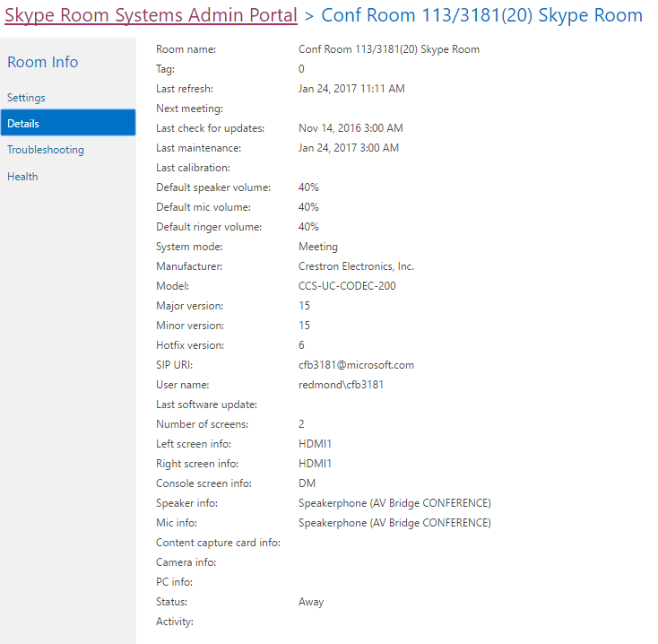Click the SIP URI cfb3181@microsoft.com
Screen dimensions: 658x644
tap(356, 365)
